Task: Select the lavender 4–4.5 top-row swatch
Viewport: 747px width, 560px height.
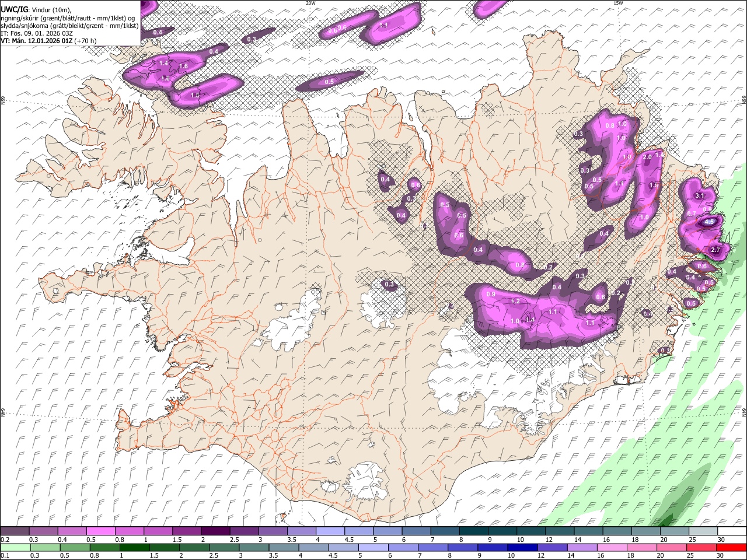Action: point(329,531)
